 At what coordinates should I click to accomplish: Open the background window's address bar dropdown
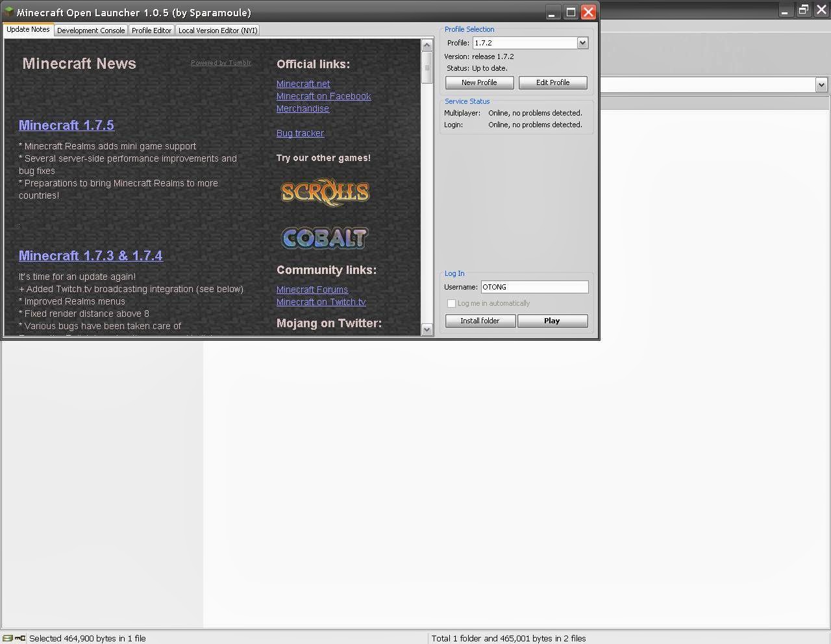pyautogui.click(x=821, y=84)
